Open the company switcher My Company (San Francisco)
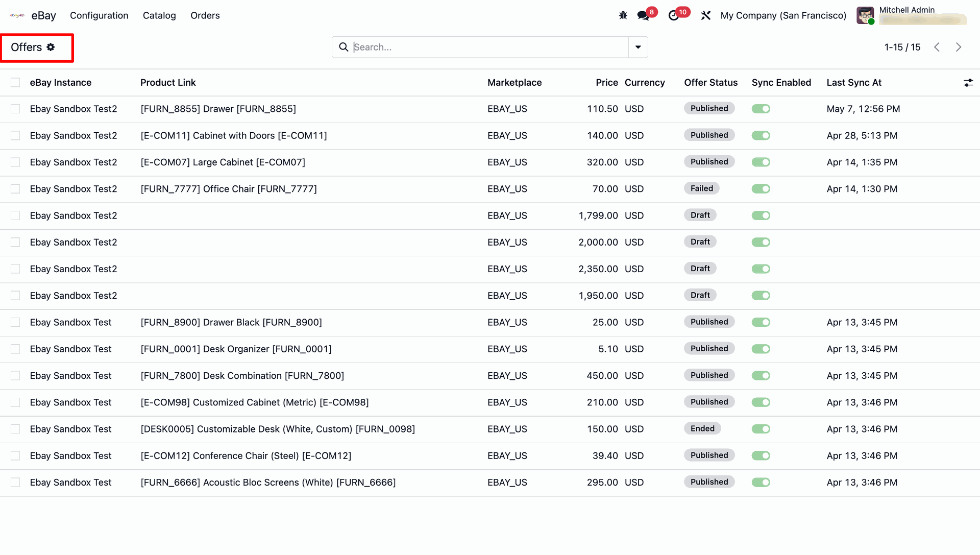The height and width of the screenshot is (555, 980). click(783, 15)
